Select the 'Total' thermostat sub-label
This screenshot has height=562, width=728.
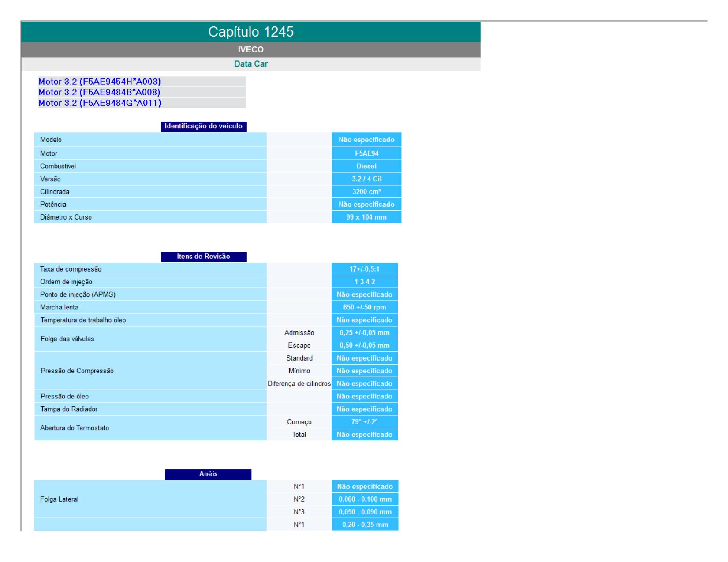click(299, 435)
